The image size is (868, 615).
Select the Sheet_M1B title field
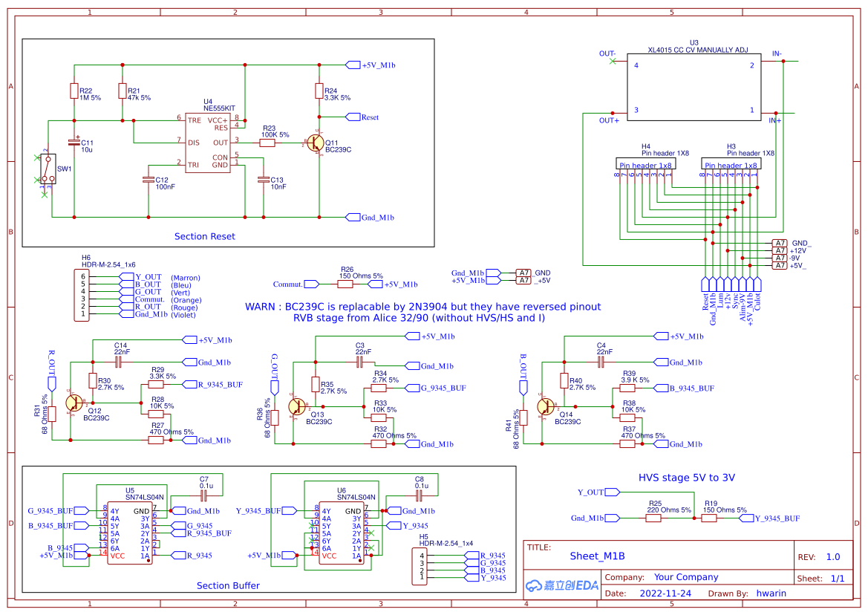[x=597, y=556]
